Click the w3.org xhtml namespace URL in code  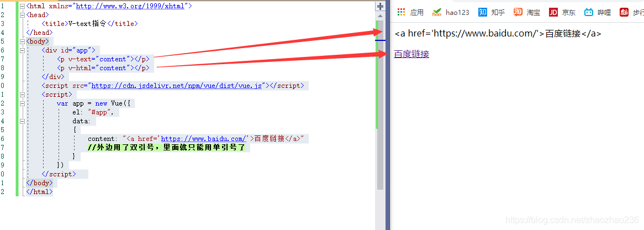[131, 6]
